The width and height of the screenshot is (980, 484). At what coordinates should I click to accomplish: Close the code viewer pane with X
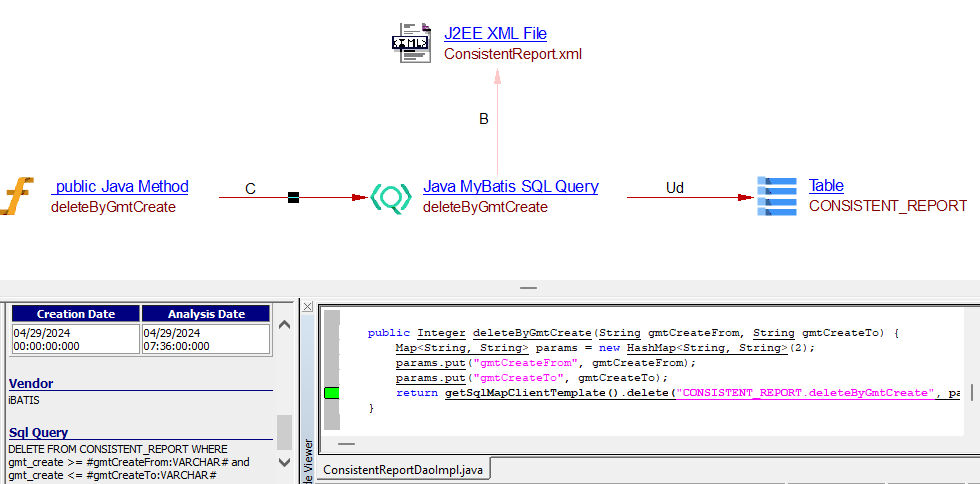click(308, 307)
